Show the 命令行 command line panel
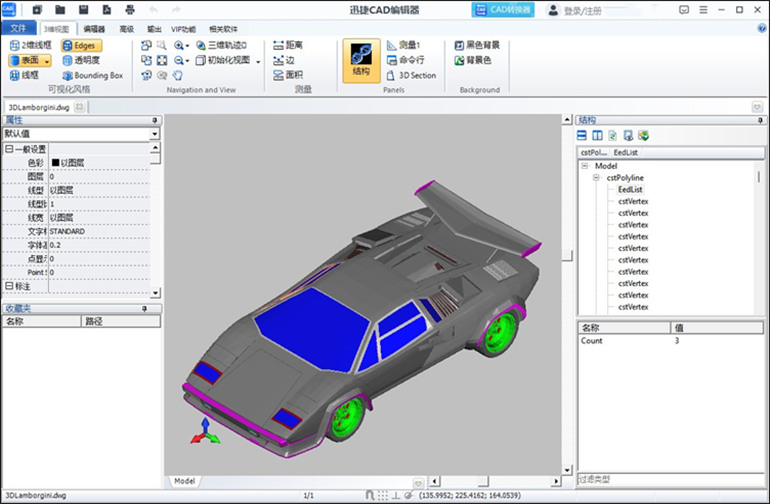The height and width of the screenshot is (504, 770). 405,60
